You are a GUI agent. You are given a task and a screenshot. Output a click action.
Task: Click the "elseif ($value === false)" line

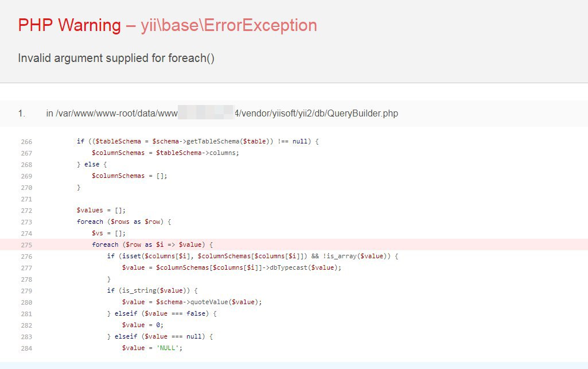162,313
